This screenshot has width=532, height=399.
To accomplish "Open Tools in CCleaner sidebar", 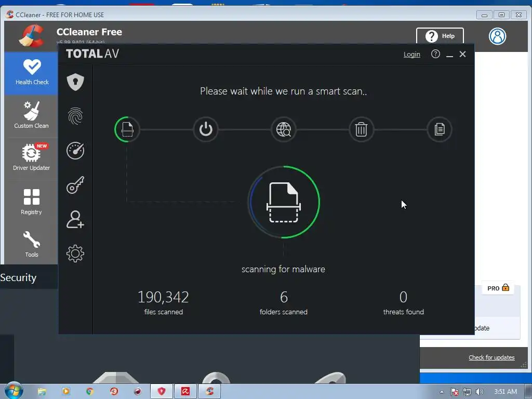I will (x=32, y=244).
